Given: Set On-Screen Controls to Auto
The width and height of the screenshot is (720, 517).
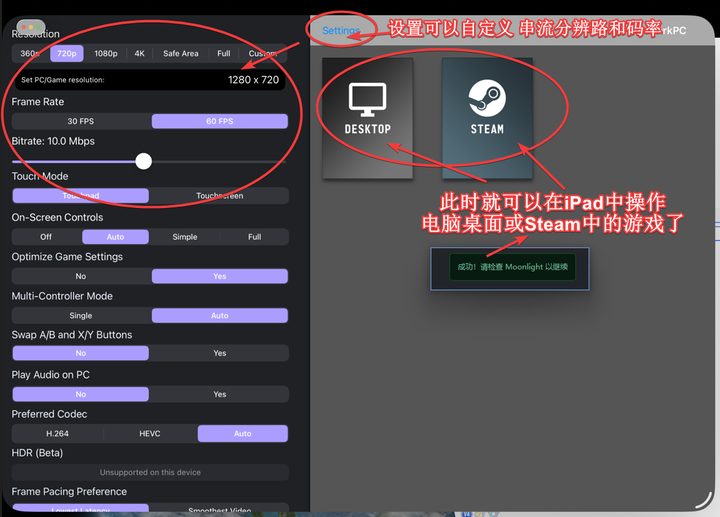Looking at the screenshot, I should coord(115,237).
